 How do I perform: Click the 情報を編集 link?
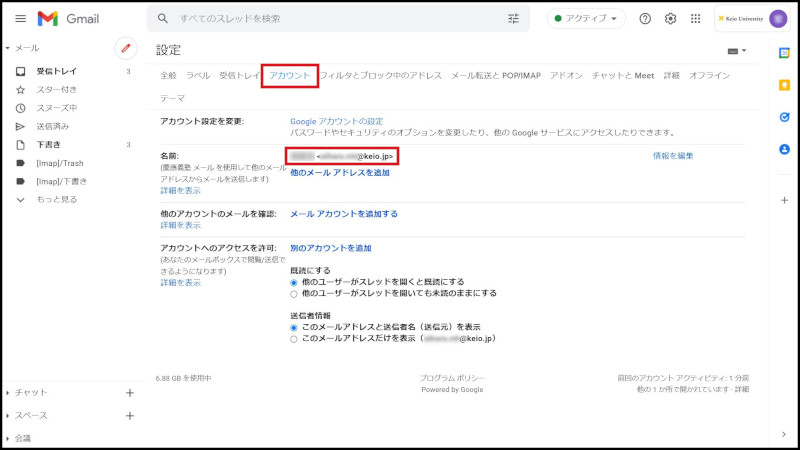click(673, 156)
